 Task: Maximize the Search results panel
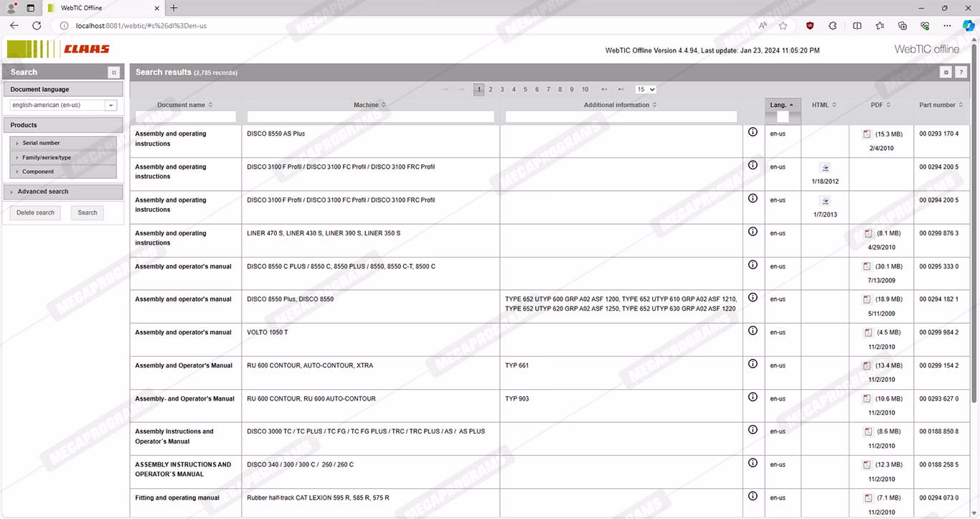(946, 73)
